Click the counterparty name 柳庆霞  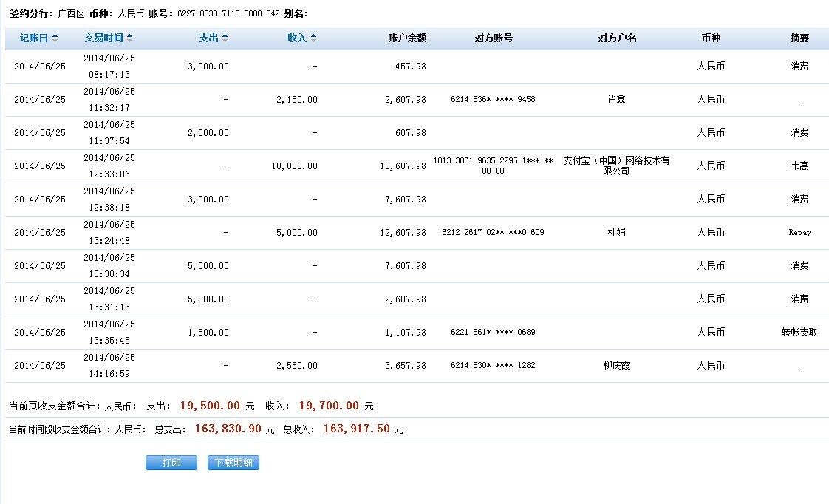[616, 366]
